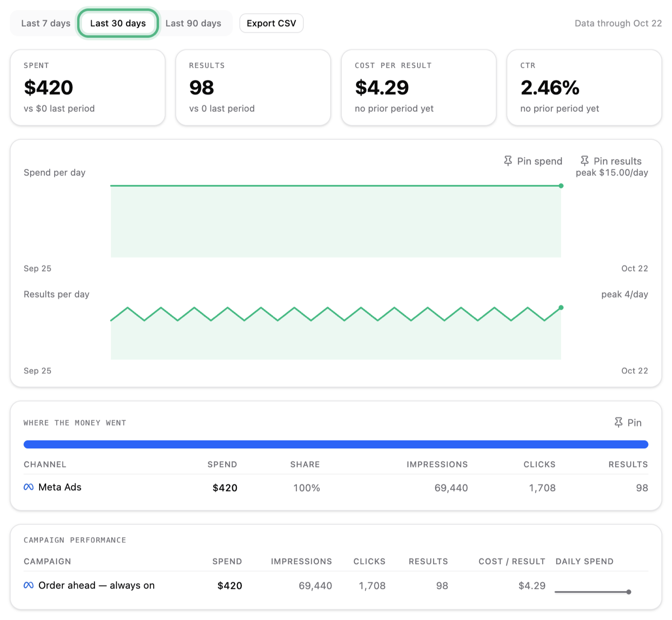Click the Pin label in the money card
This screenshot has height=620, width=672.
[634, 423]
